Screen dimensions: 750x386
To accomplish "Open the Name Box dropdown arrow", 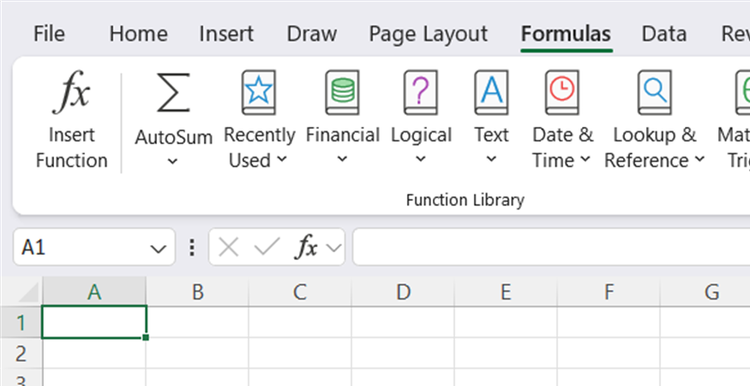I will (158, 249).
